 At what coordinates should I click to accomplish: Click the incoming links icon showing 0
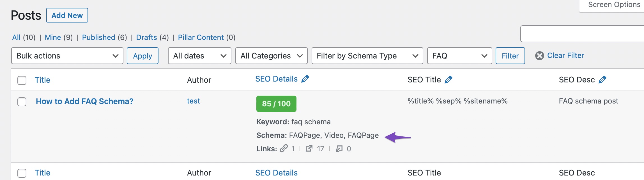[339, 148]
